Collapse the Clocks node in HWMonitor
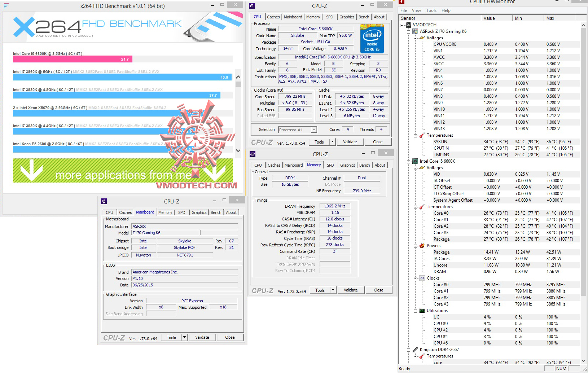 point(415,278)
